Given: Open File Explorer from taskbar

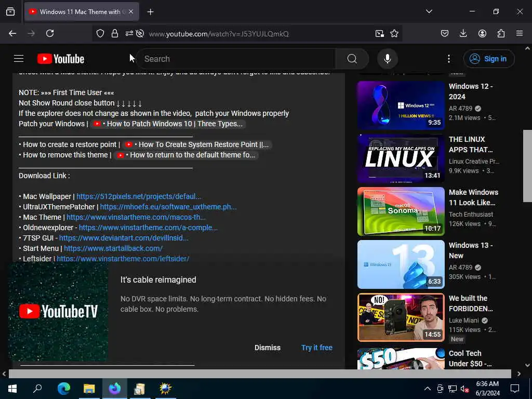Looking at the screenshot, I should (x=89, y=388).
